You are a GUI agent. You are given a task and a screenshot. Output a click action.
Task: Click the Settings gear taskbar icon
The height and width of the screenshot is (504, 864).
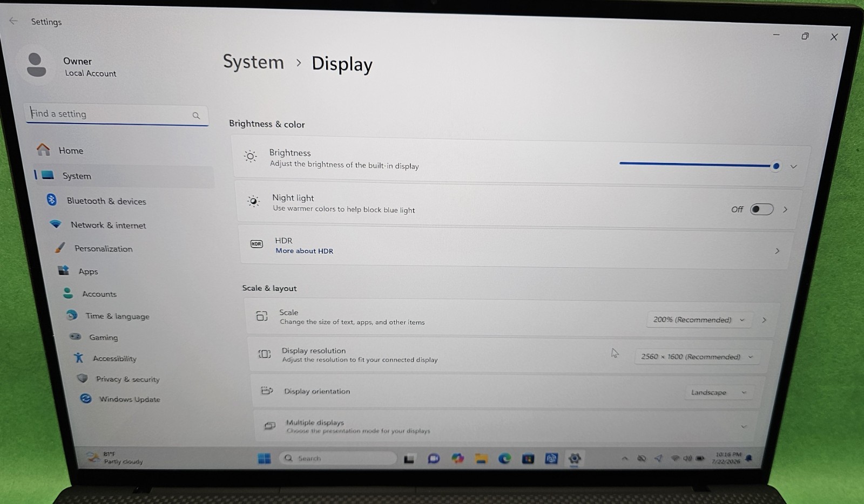[575, 459]
